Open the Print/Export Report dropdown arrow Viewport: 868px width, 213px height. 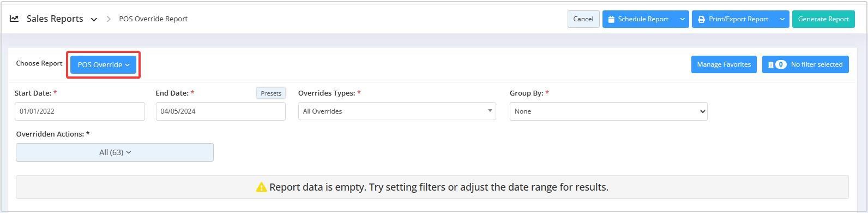click(x=782, y=19)
